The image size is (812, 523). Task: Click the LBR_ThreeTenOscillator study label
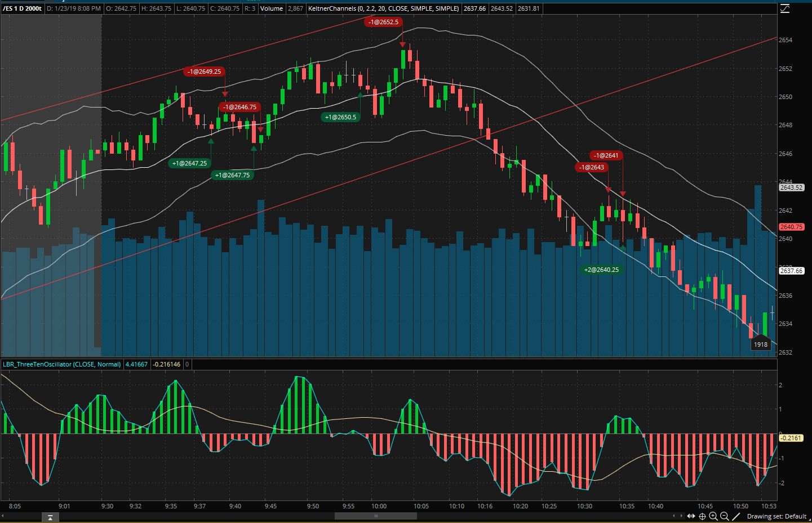point(61,364)
